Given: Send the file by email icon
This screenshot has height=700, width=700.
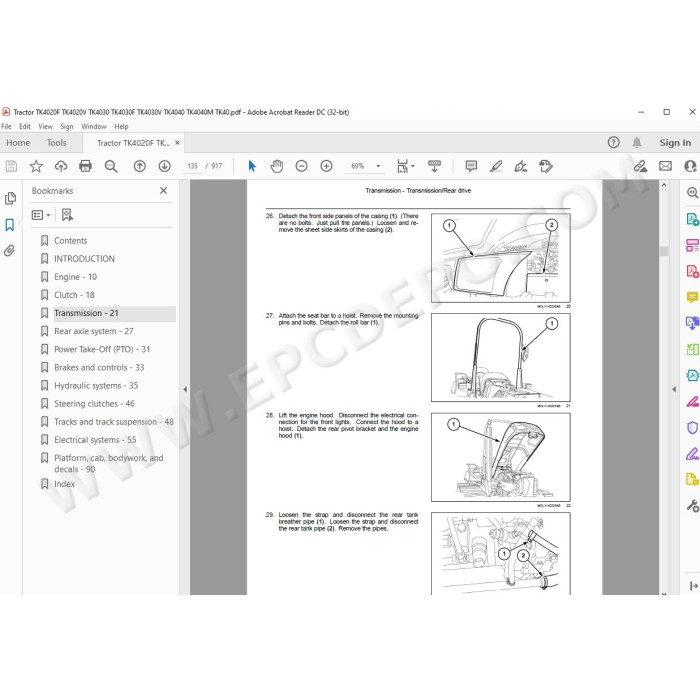Looking at the screenshot, I should tap(665, 167).
